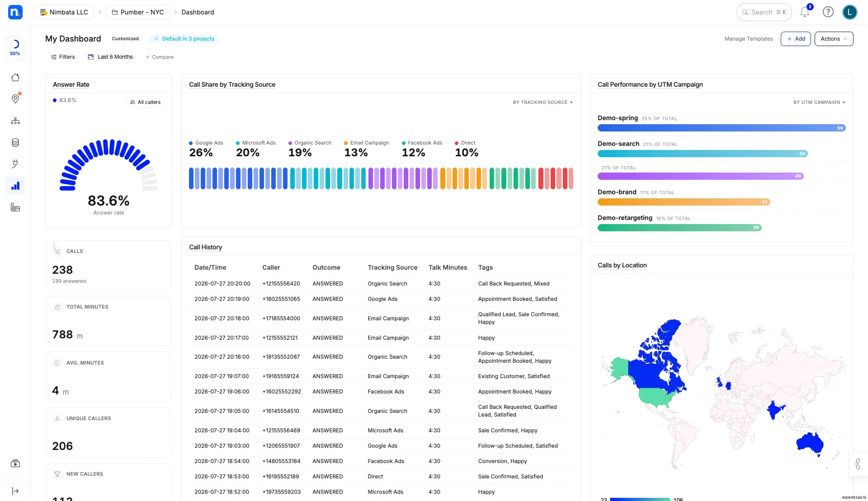Click the 2026-07-27 20:19:00 row date
Image resolution: width=868 pixels, height=501 pixels.
click(222, 299)
